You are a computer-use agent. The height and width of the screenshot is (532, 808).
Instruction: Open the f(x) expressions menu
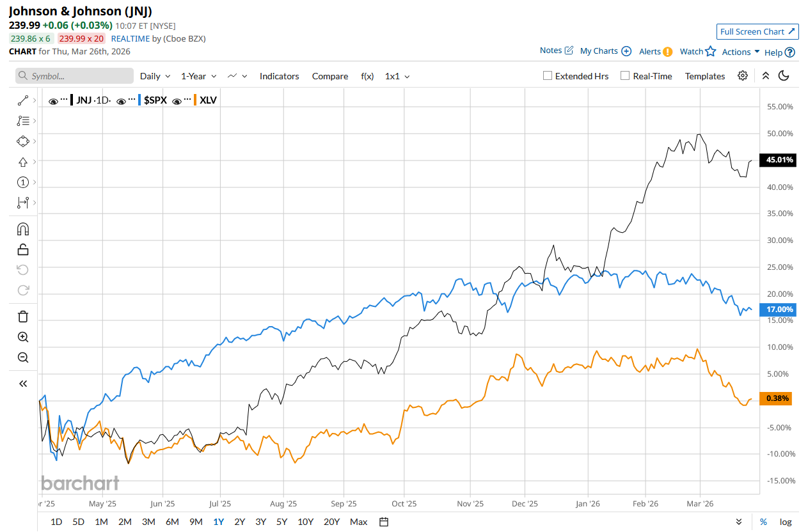[x=367, y=75]
